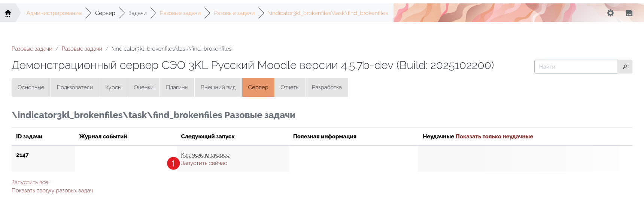Go to the Оценки tab
The width and height of the screenshot is (644, 201).
click(144, 87)
